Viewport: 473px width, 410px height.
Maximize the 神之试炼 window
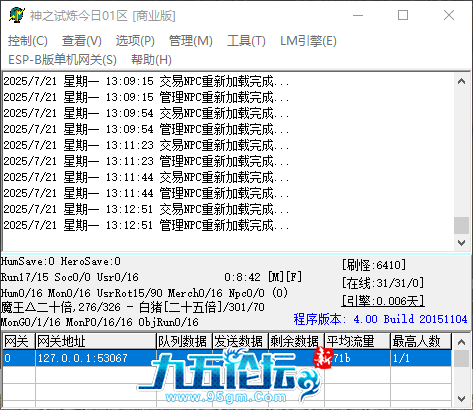[403, 15]
